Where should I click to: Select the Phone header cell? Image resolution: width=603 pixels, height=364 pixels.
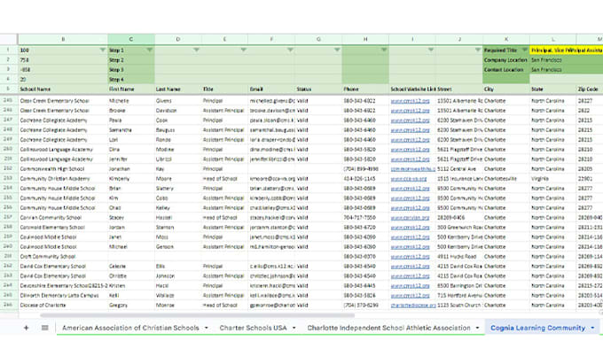pos(365,89)
